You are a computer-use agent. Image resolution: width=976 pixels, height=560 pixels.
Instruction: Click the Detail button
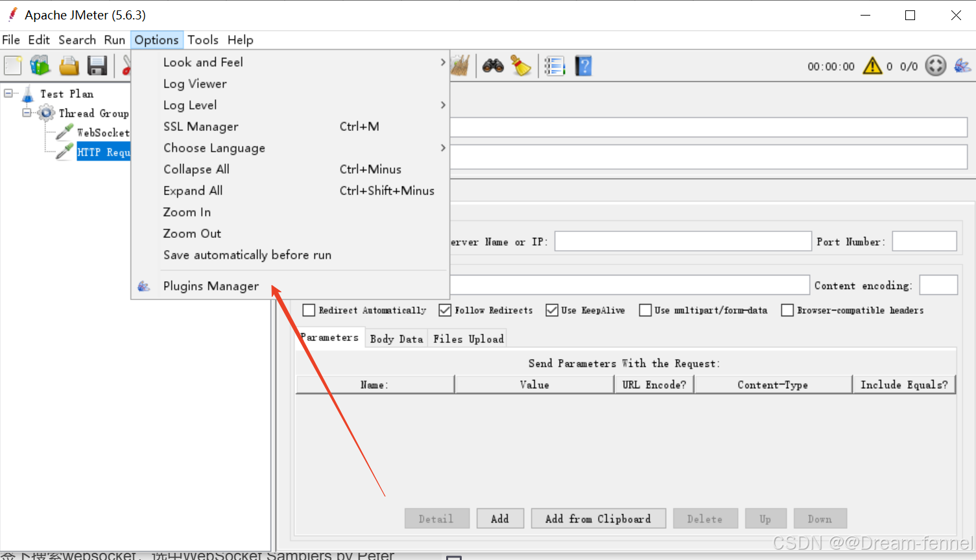(436, 519)
